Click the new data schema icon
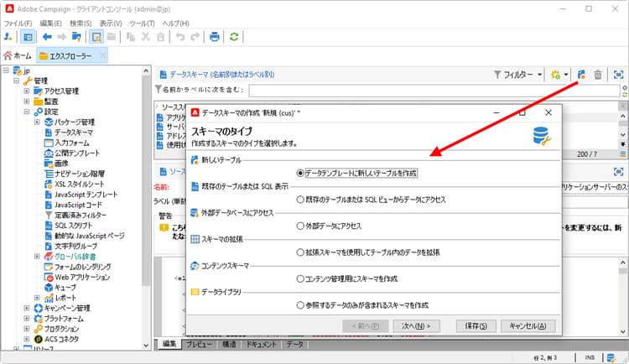 coord(581,75)
